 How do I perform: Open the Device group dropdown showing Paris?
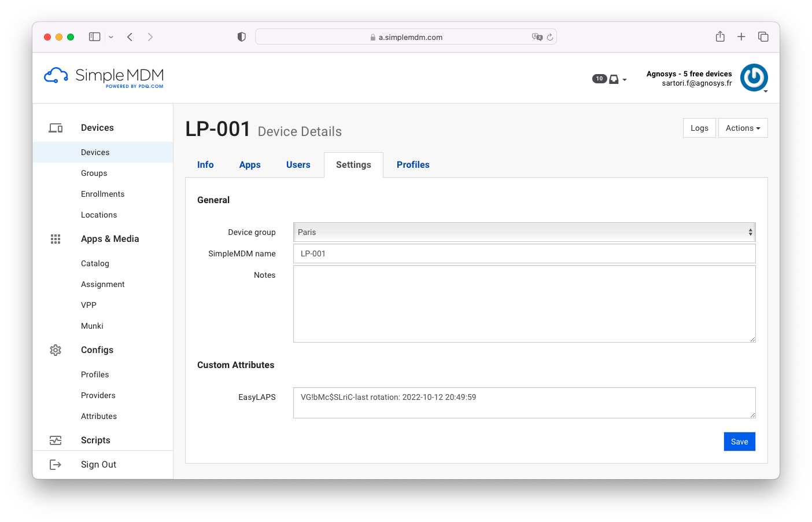(523, 231)
